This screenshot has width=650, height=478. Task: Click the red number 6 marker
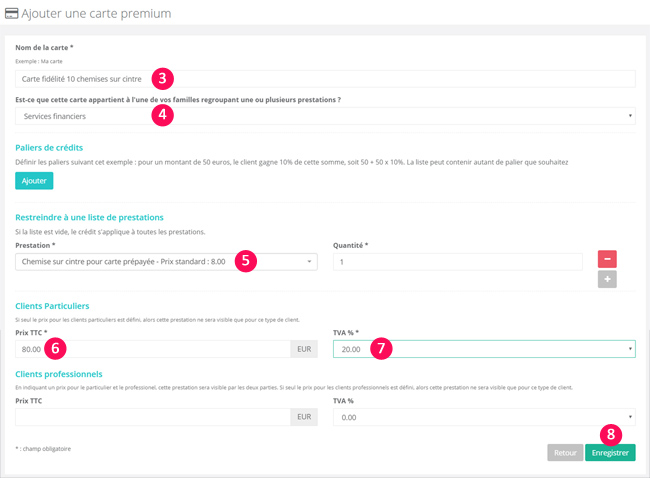(x=57, y=349)
